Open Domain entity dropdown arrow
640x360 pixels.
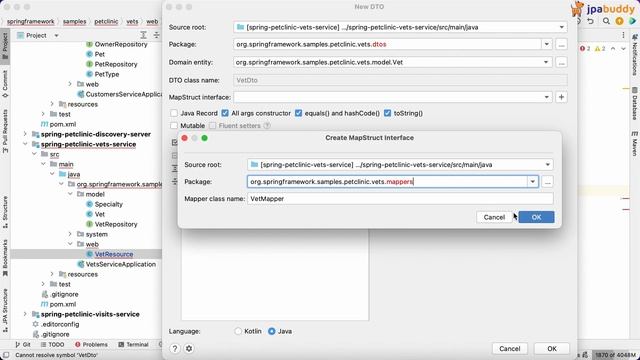tap(546, 62)
